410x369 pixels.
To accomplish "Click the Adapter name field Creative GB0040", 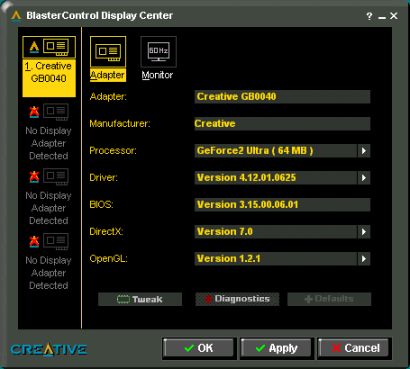I will [x=282, y=97].
